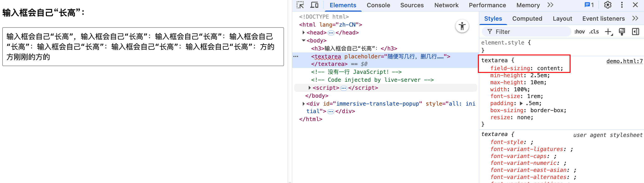Click the field-sizing property name
Viewport: 644px width, 183px height.
510,68
